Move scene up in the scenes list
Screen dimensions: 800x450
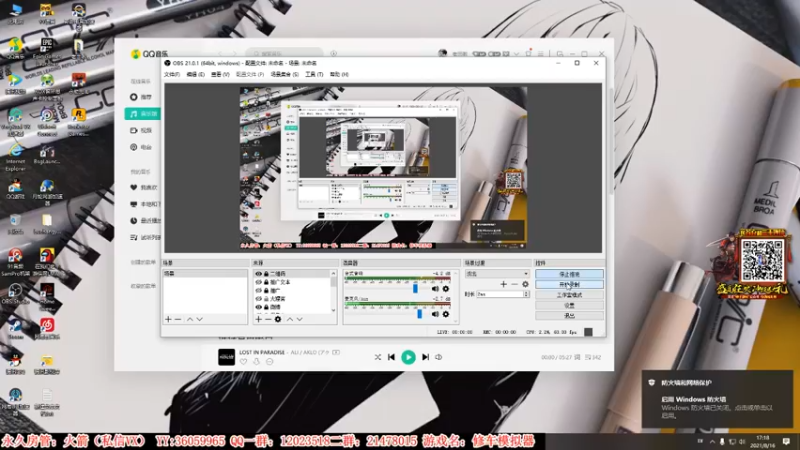pyautogui.click(x=190, y=319)
